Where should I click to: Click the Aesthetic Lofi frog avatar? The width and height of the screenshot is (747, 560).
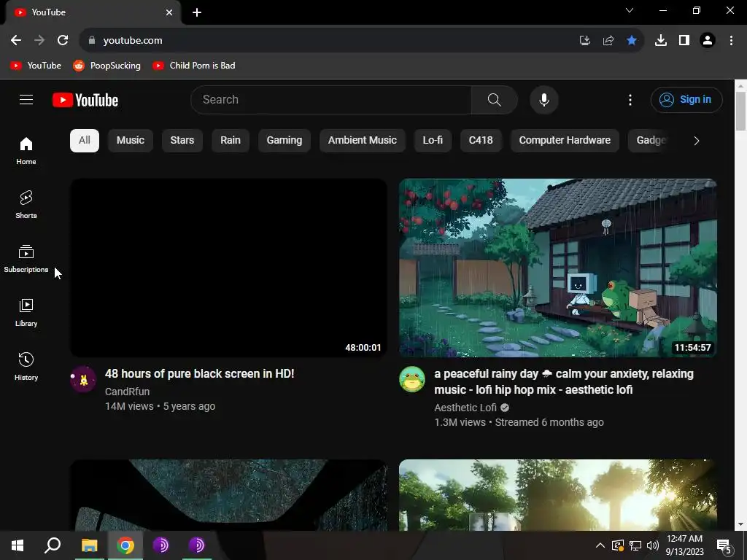coord(412,379)
